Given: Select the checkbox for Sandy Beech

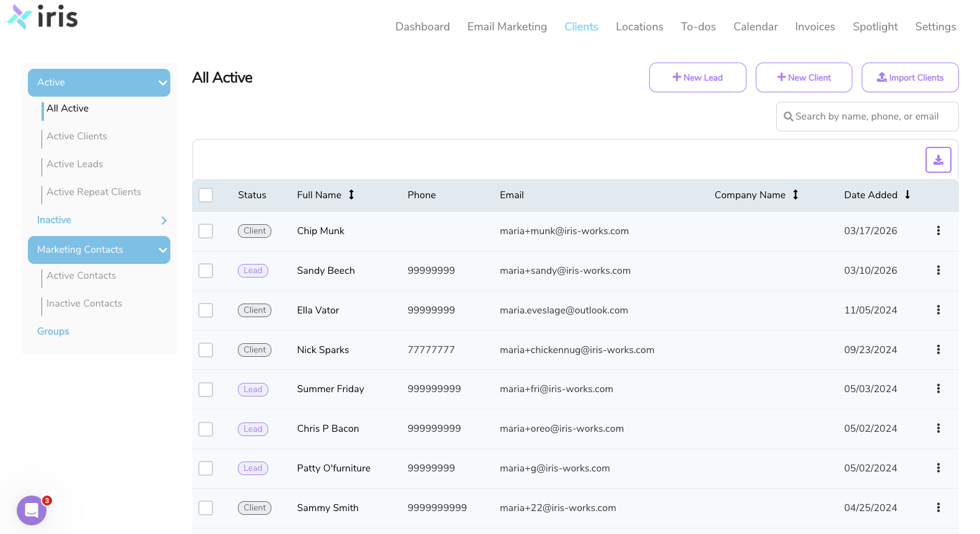Looking at the screenshot, I should click(206, 271).
